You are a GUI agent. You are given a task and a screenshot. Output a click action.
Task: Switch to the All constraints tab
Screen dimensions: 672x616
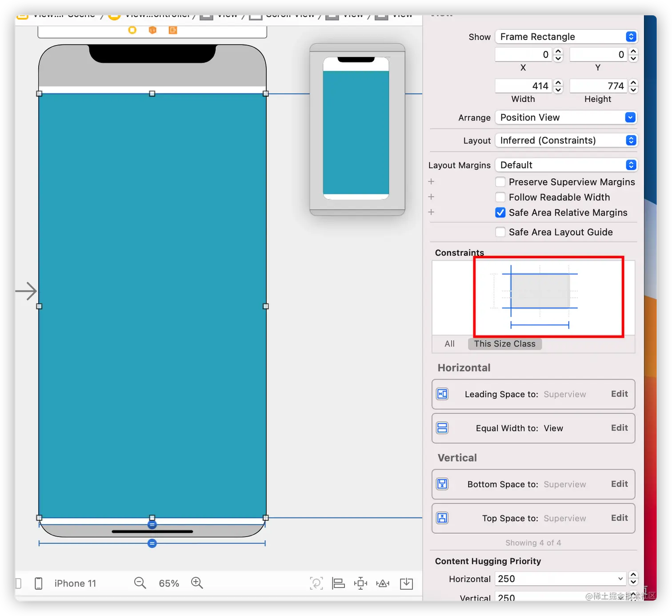[449, 344]
